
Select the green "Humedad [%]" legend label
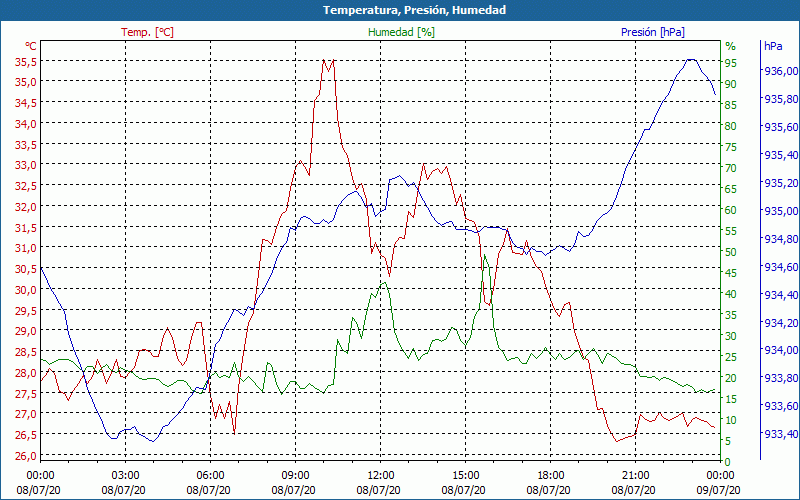point(402,32)
